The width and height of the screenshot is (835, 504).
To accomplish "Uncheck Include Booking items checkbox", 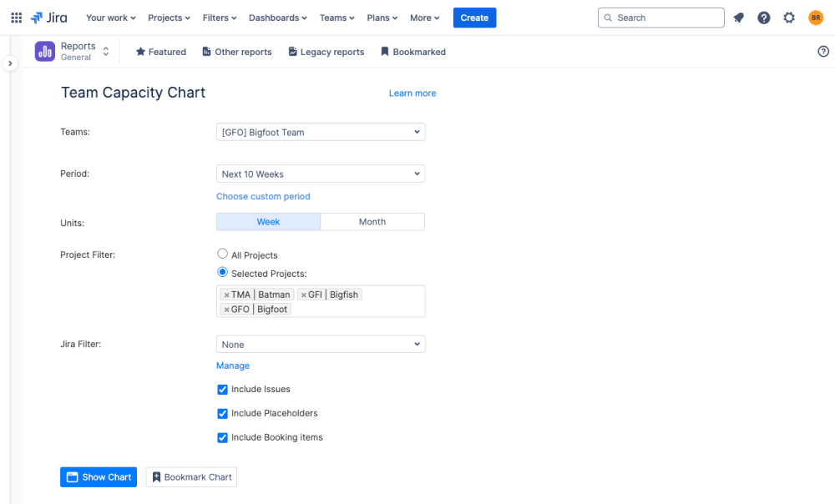I will click(223, 437).
